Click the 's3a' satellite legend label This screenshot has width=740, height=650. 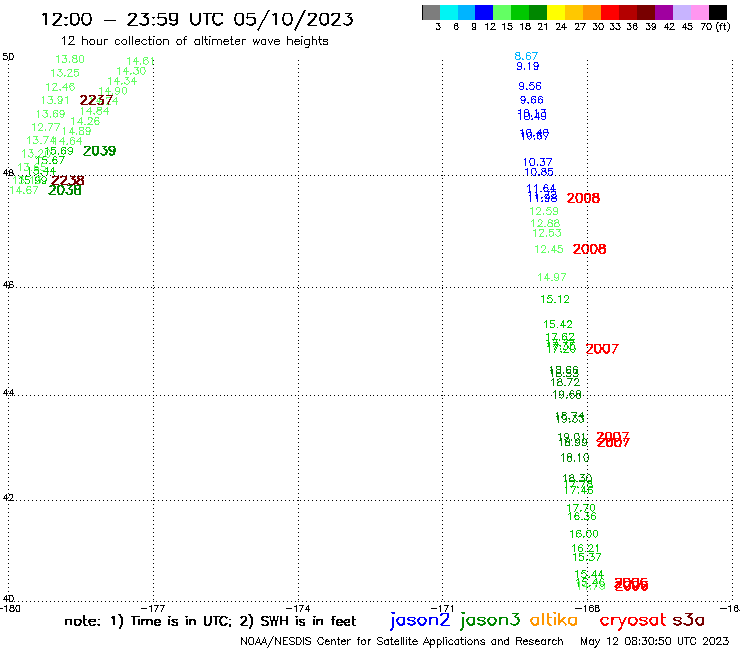[x=688, y=620]
